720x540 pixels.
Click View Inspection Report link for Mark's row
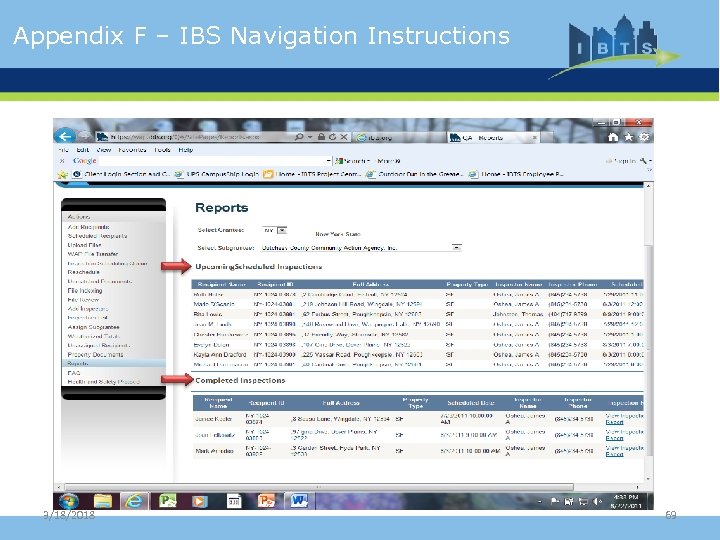click(624, 450)
